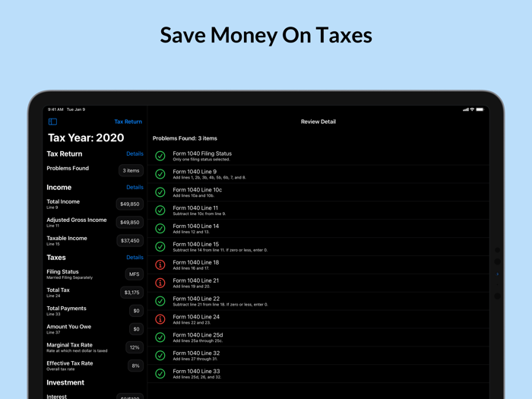532x399 pixels.
Task: Click the 12% Marginal Tax Rate value
Action: point(135,347)
